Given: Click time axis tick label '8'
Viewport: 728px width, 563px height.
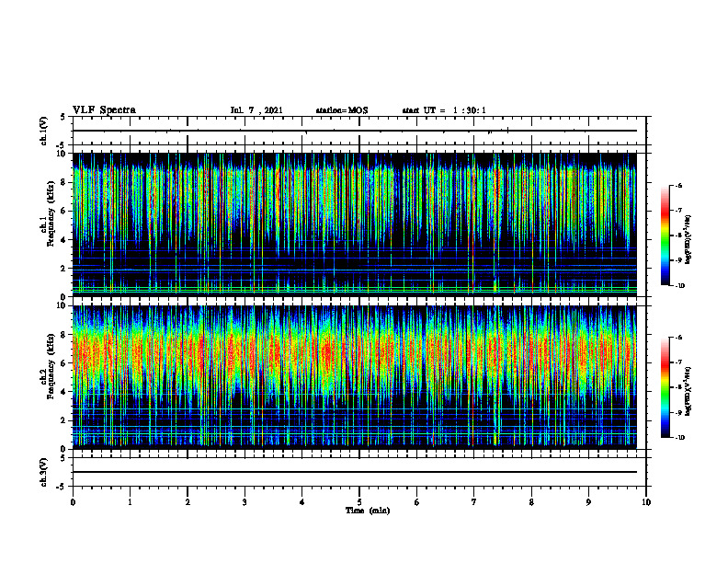Looking at the screenshot, I should [531, 502].
